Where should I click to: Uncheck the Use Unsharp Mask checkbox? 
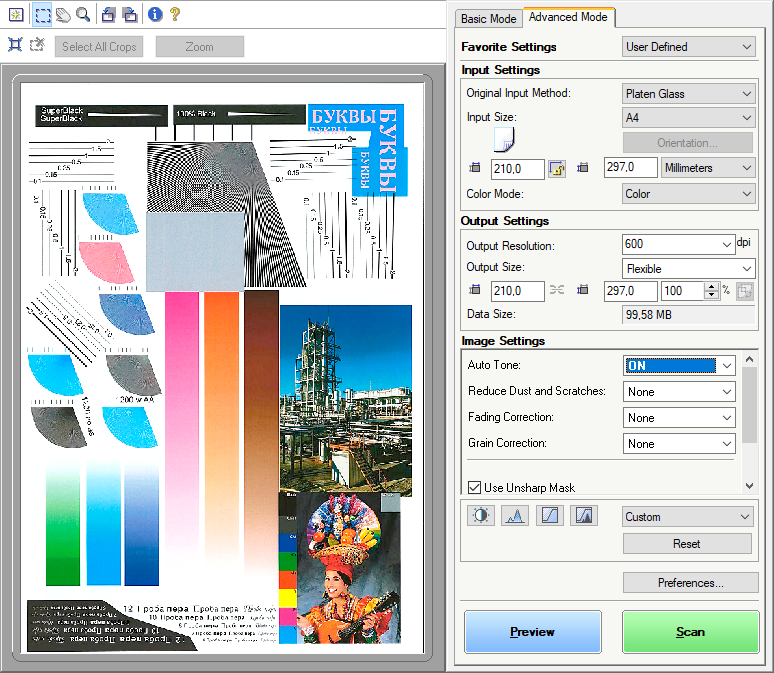tap(475, 488)
